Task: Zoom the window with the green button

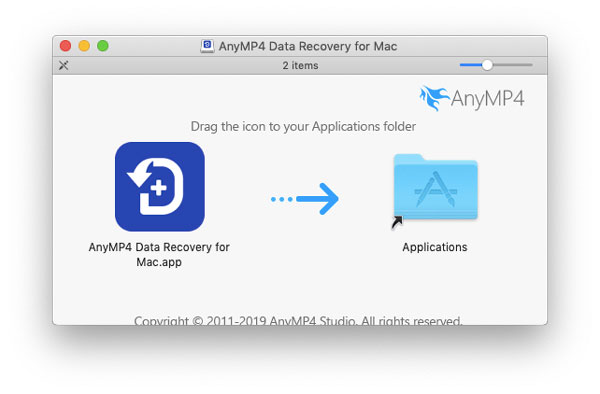Action: (103, 46)
